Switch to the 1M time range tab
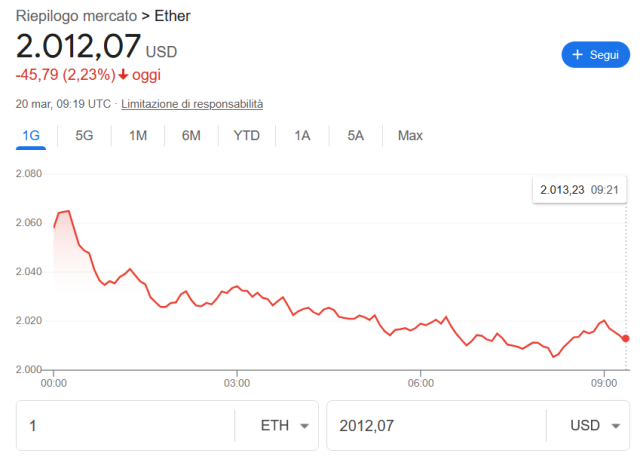 pyautogui.click(x=138, y=136)
